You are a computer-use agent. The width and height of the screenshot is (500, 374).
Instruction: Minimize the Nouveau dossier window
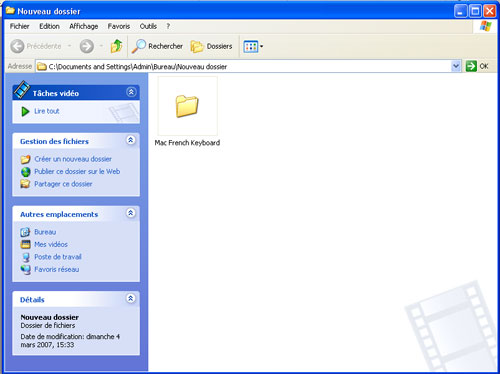coord(460,11)
